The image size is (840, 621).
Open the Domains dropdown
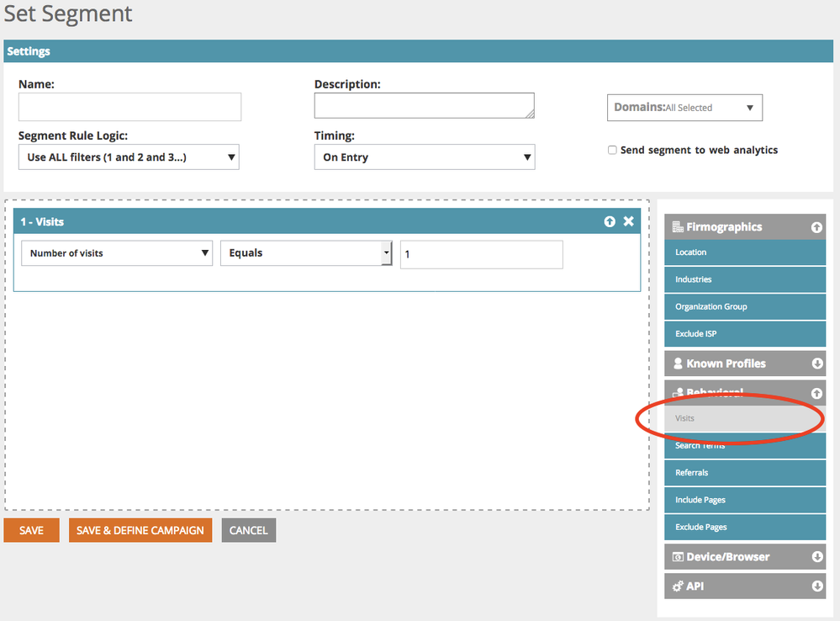pos(684,108)
